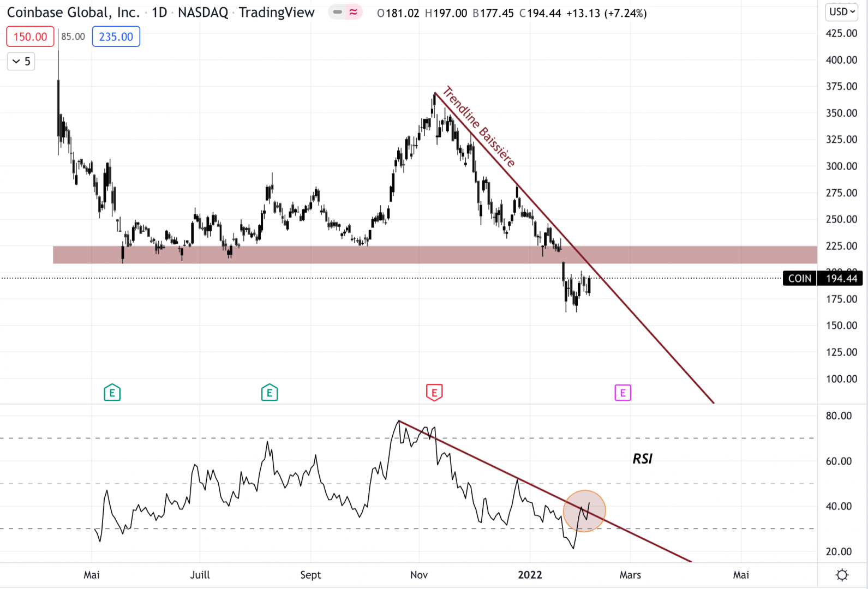Click the first green earnings E marker near Mai
The height and width of the screenshot is (589, 868).
[112, 392]
